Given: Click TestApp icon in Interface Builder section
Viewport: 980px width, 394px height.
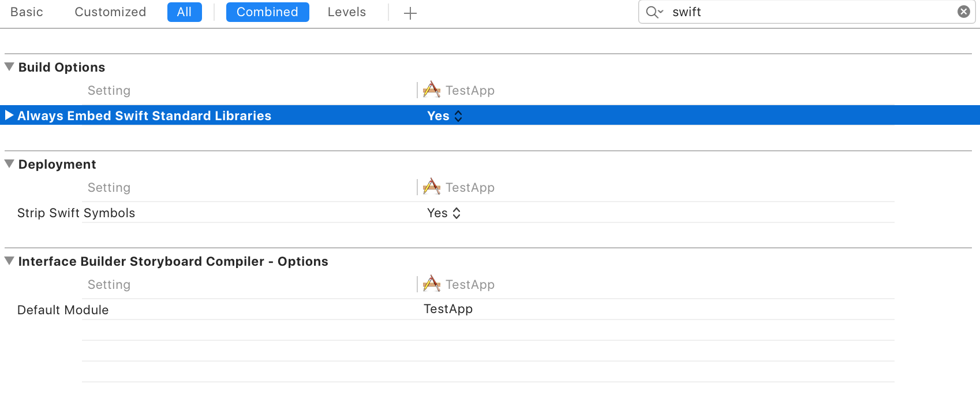Looking at the screenshot, I should coord(432,284).
